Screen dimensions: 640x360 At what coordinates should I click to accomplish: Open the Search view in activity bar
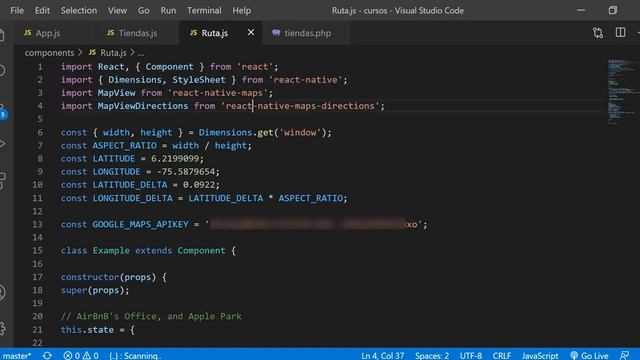2,70
